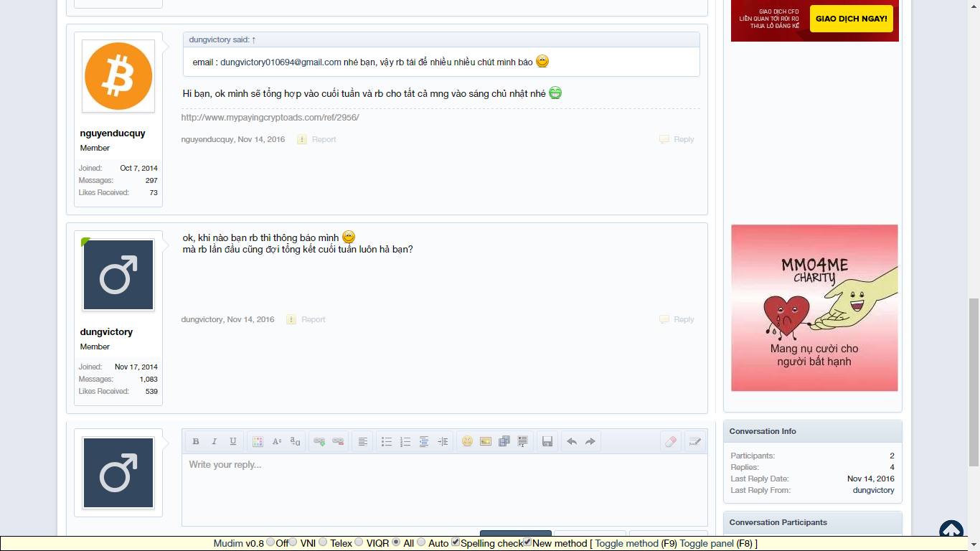Insert an unordered bullet list

click(386, 441)
